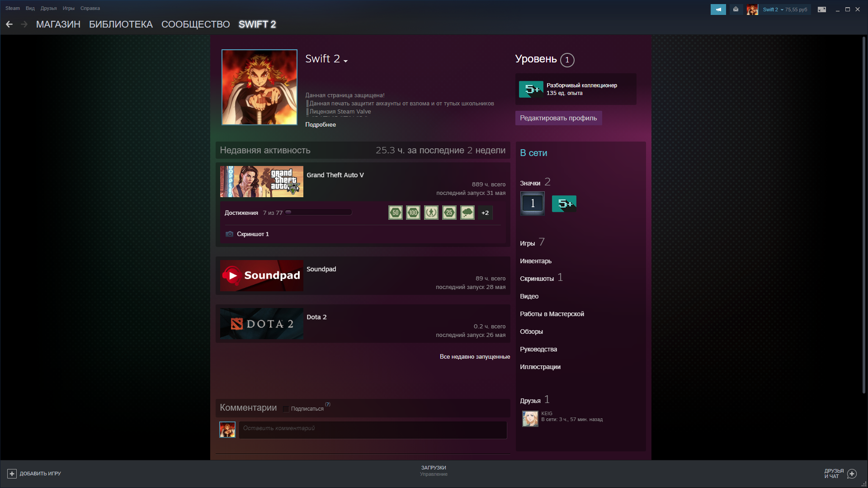
Task: Show the +2 more achievements
Action: [485, 213]
